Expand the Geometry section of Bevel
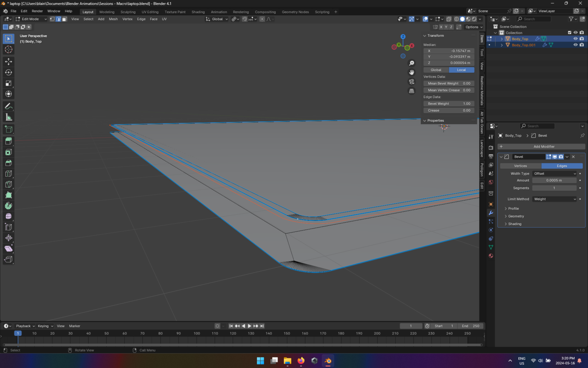 [516, 216]
